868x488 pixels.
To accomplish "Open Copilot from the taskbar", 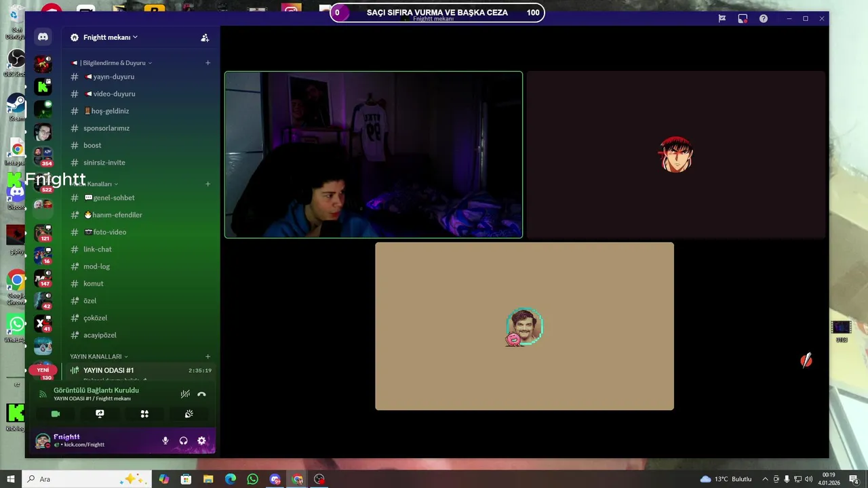I will [x=163, y=479].
